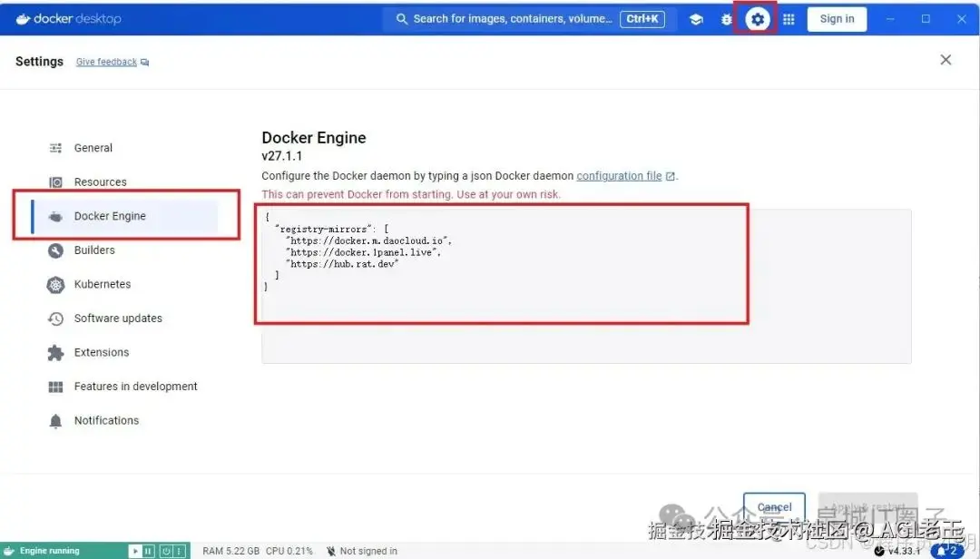Click the Builders wrench icon

pyautogui.click(x=55, y=250)
